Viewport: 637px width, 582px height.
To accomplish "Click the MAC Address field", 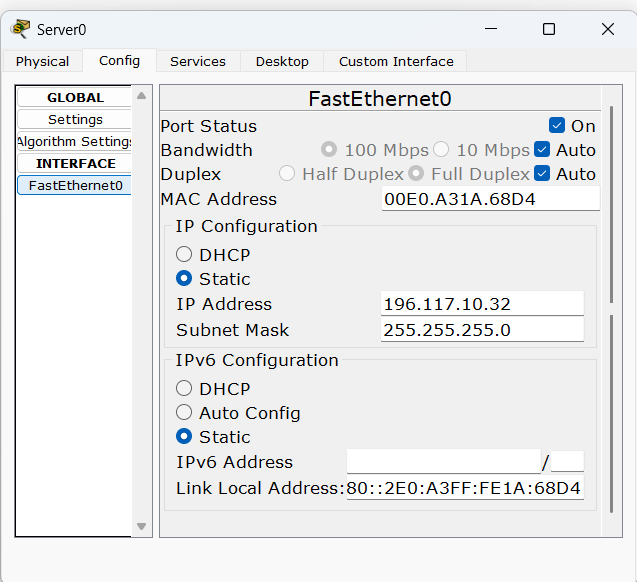I will point(490,199).
